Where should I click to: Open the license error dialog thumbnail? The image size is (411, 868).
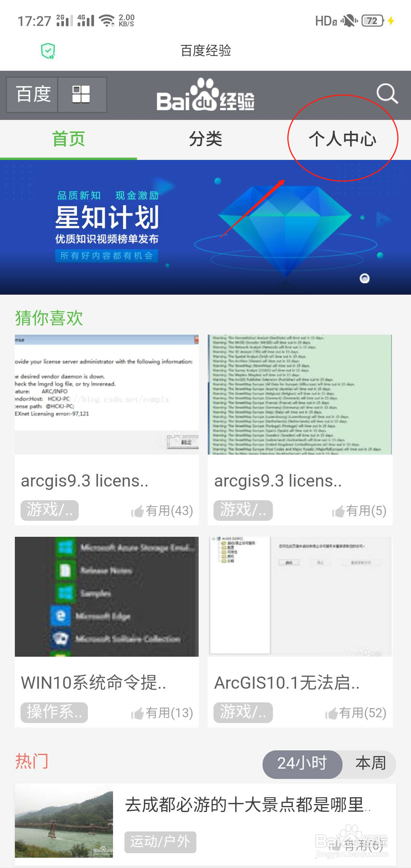click(107, 394)
